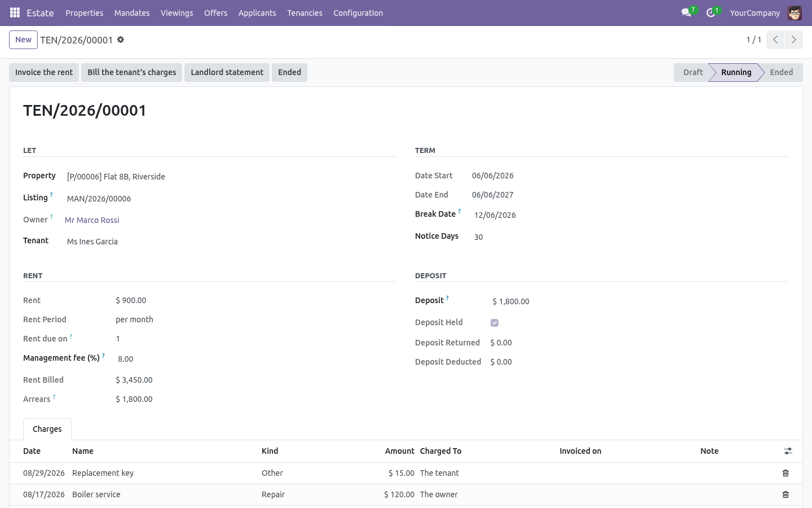Delete the Replacement key charge row

pos(785,473)
